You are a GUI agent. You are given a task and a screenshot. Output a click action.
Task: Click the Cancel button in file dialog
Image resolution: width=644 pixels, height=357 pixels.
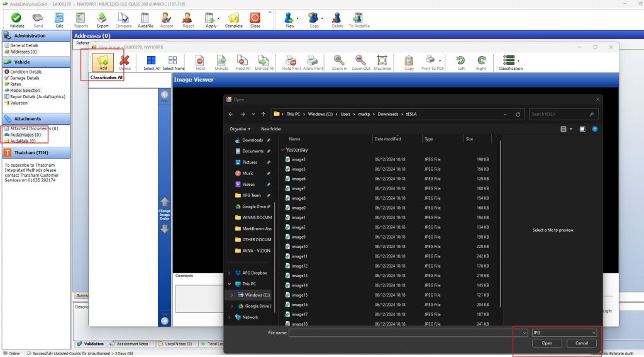(x=582, y=343)
